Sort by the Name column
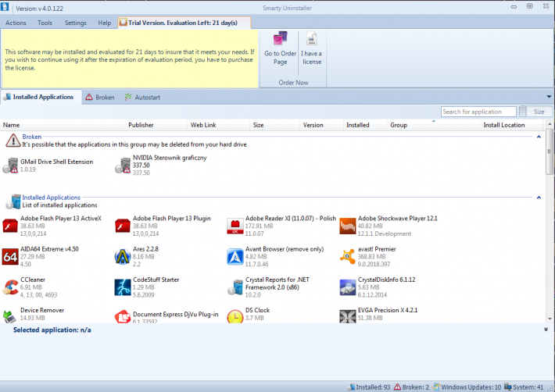555x392 pixels. click(x=63, y=125)
